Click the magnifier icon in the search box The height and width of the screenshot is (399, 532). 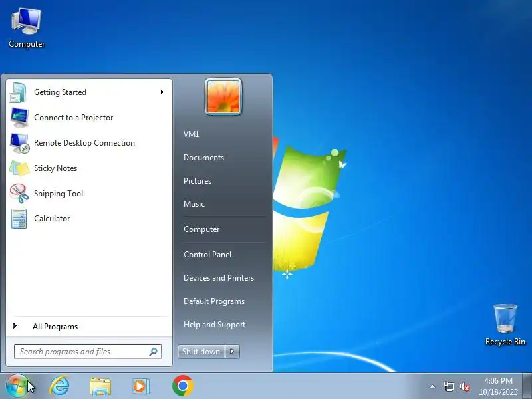[154, 352]
